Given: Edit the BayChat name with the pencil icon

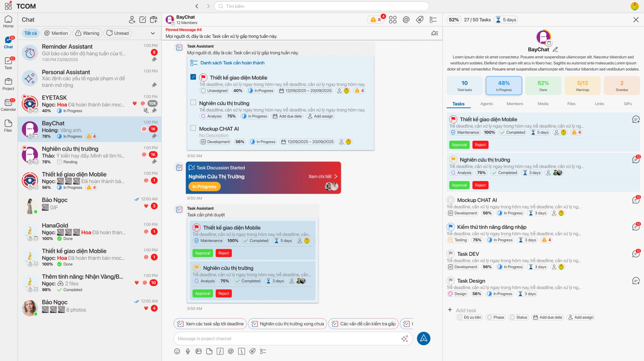Looking at the screenshot, I should (x=556, y=49).
